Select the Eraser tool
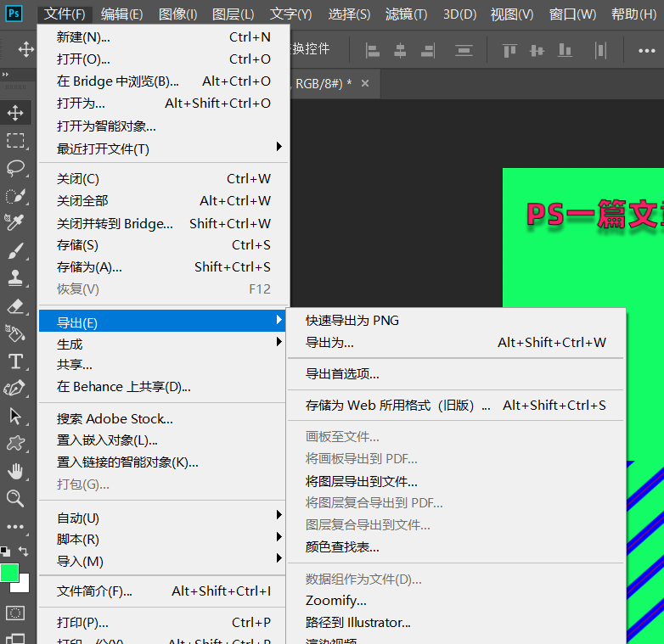The image size is (664, 644). point(15,306)
